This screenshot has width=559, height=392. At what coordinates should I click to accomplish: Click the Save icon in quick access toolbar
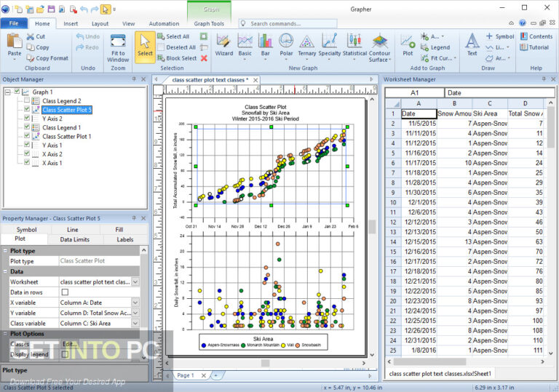pyautogui.click(x=52, y=9)
